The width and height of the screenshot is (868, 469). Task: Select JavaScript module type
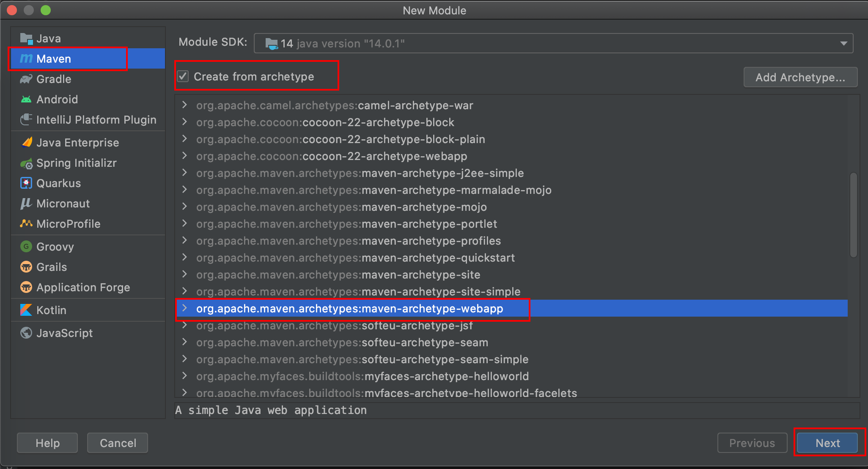[x=88, y=333]
